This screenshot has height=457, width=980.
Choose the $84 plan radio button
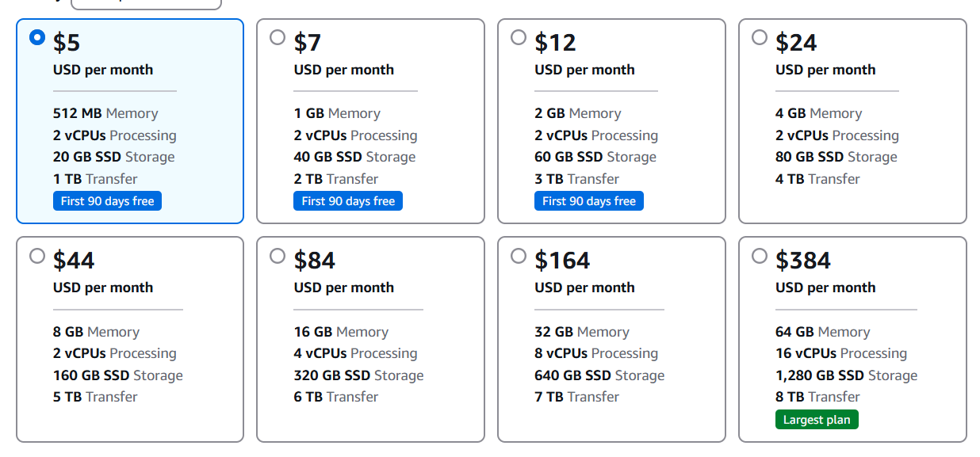pos(278,256)
